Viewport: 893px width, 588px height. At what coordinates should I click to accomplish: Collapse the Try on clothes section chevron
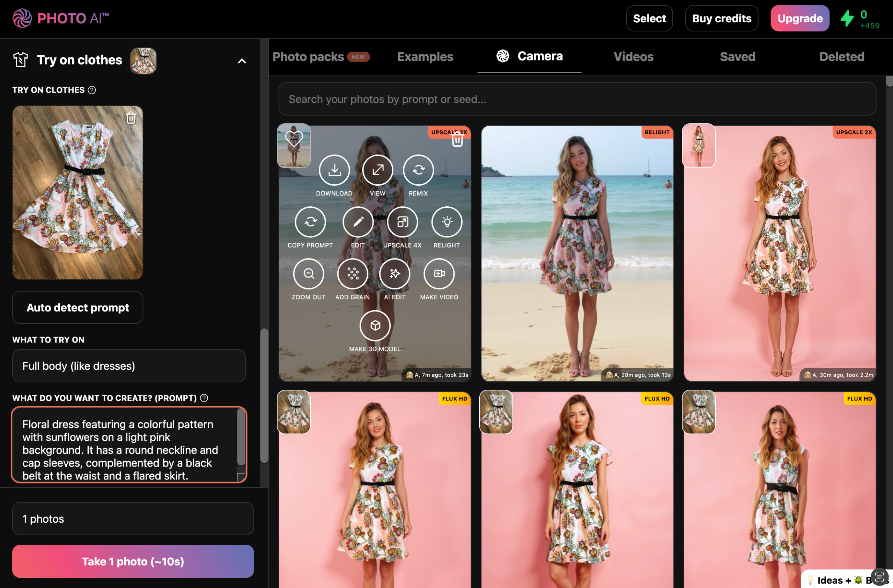(x=242, y=61)
